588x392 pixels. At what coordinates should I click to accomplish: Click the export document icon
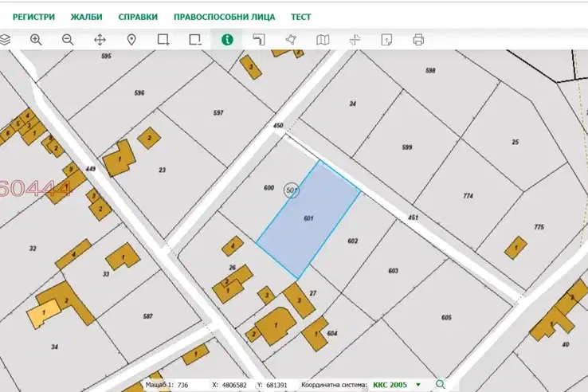[386, 39]
